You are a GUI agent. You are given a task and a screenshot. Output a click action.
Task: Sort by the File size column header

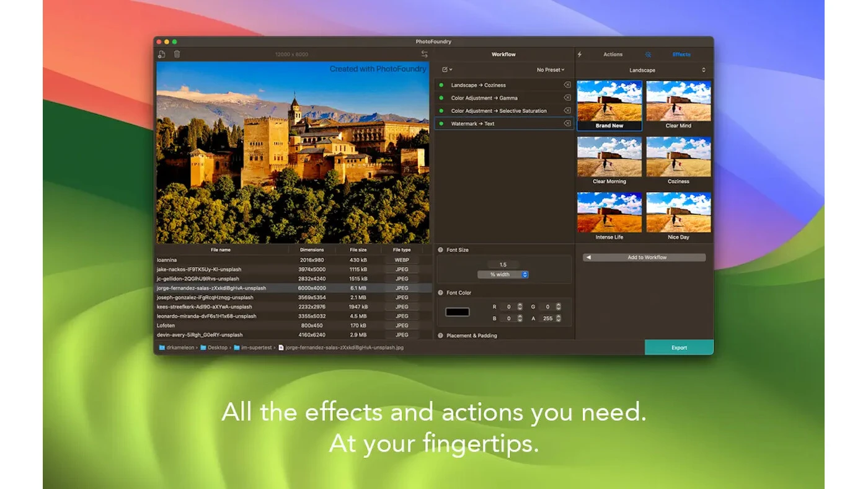(358, 249)
